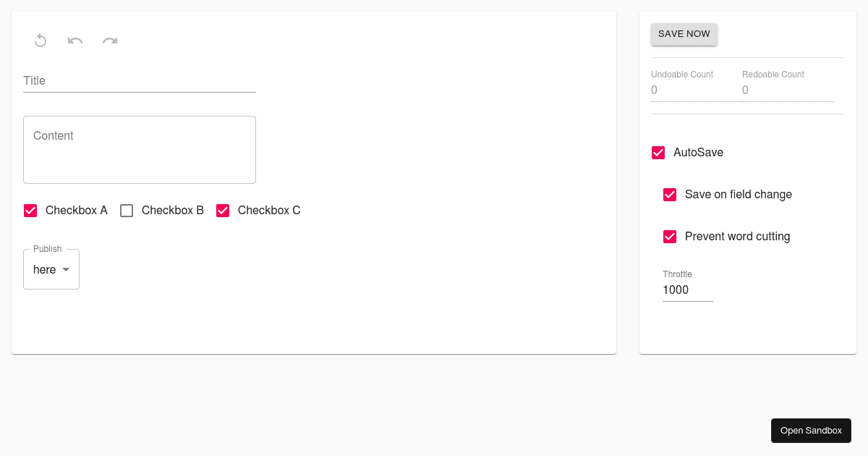
Task: Toggle Save on field change
Action: point(670,195)
